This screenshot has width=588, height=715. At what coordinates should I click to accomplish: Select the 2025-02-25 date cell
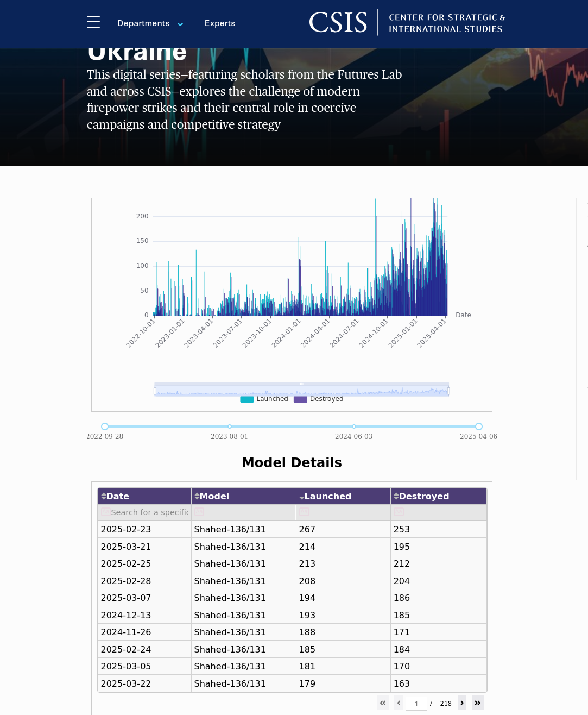[x=144, y=563]
